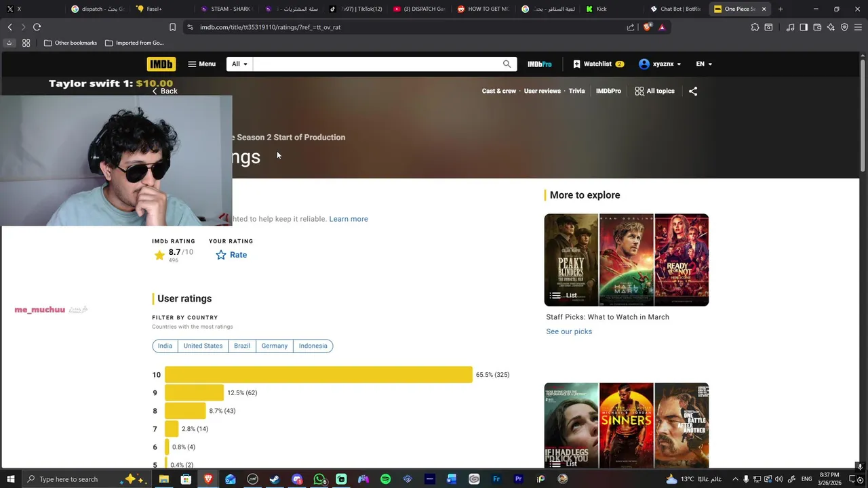The height and width of the screenshot is (488, 868).
Task: Filter ratings by Indonesia
Action: click(313, 346)
